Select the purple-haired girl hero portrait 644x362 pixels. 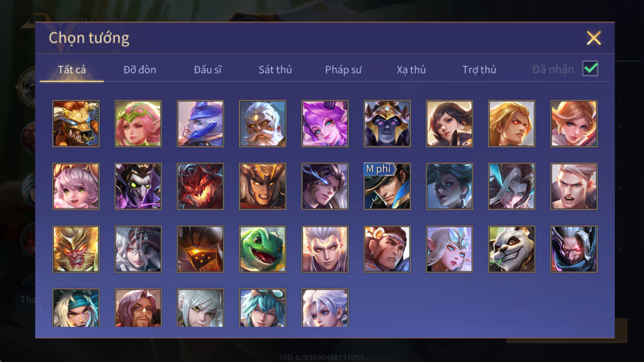coord(325,123)
